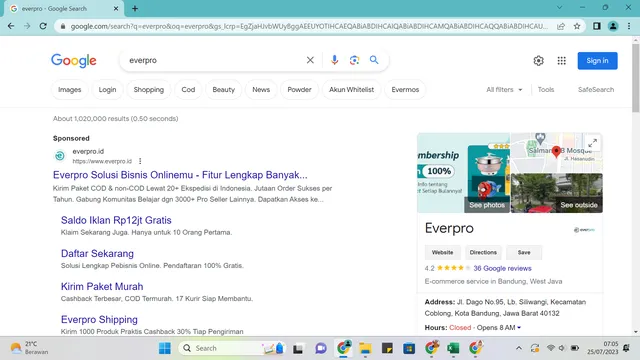The height and width of the screenshot is (360, 640).
Task: Open Google quick settings gear
Action: tap(538, 60)
